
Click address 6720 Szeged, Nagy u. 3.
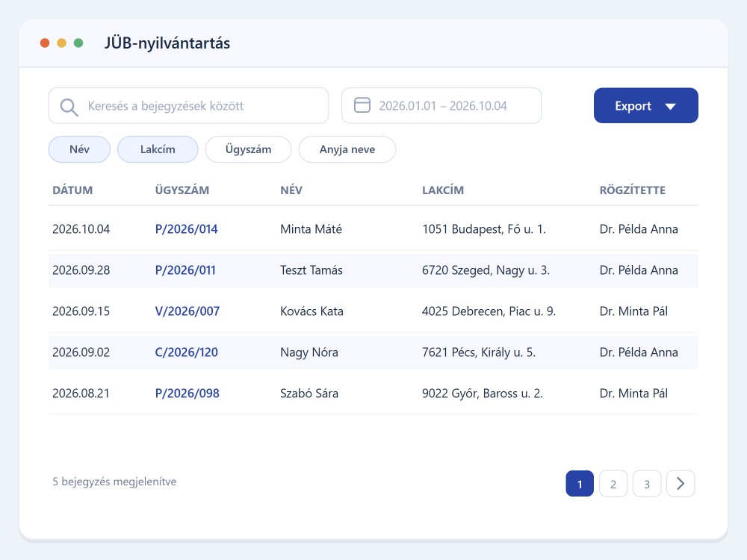pyautogui.click(x=486, y=270)
